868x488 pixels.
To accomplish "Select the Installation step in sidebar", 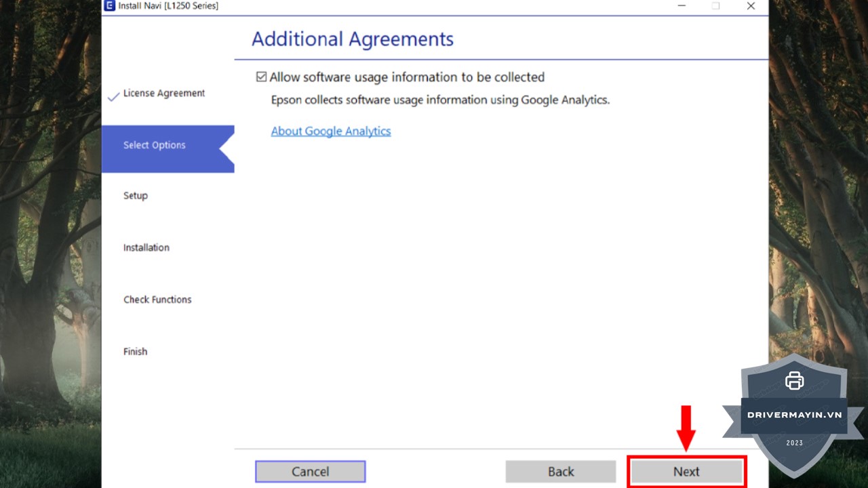I will click(146, 247).
